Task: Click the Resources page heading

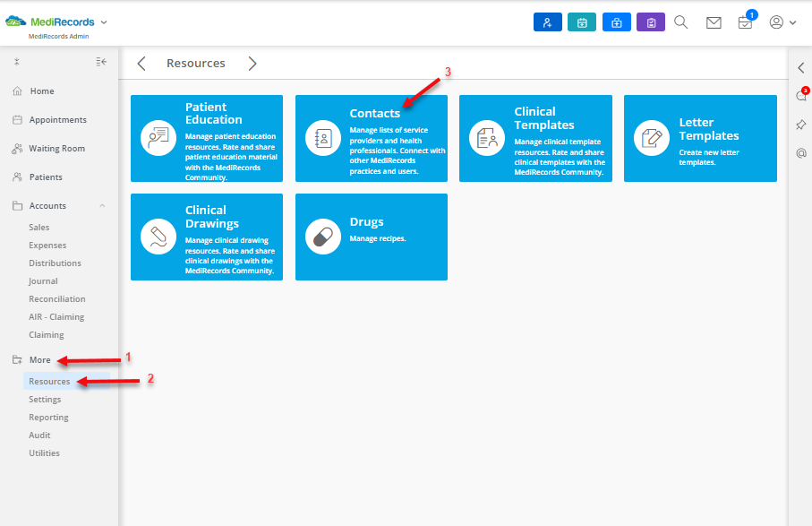Action: coord(196,64)
